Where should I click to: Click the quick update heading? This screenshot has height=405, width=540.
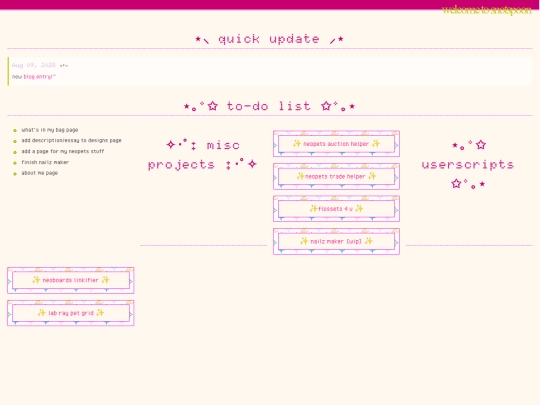coord(269,39)
